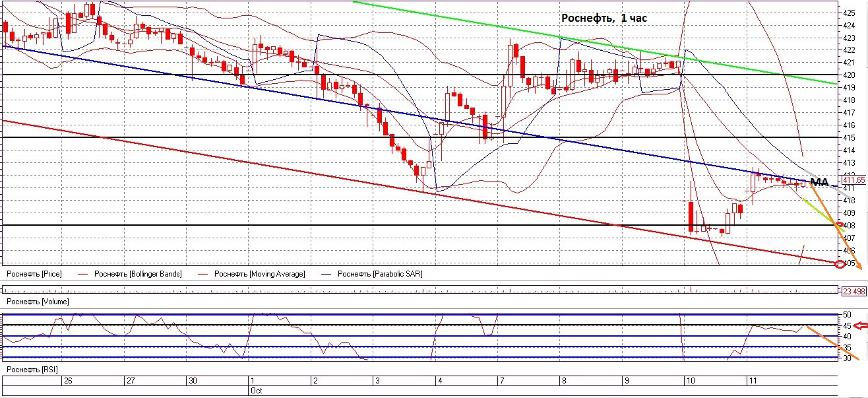This screenshot has height=398, width=868.
Task: Click date label 7 on time axis
Action: click(x=501, y=381)
